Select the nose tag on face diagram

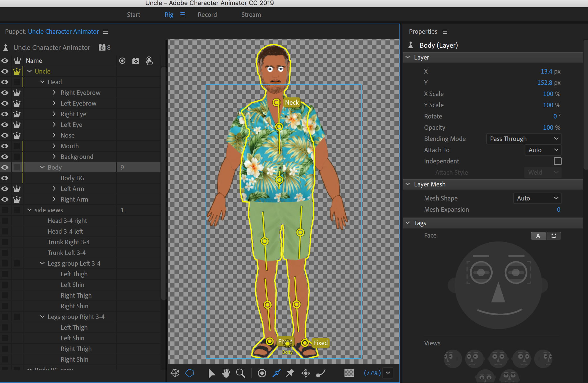[x=498, y=293]
